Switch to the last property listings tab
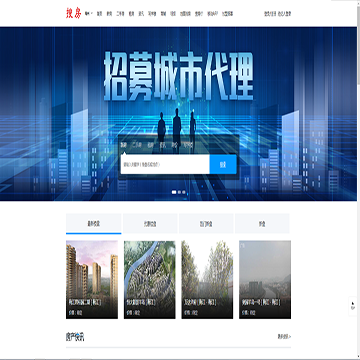 [x=262, y=224]
